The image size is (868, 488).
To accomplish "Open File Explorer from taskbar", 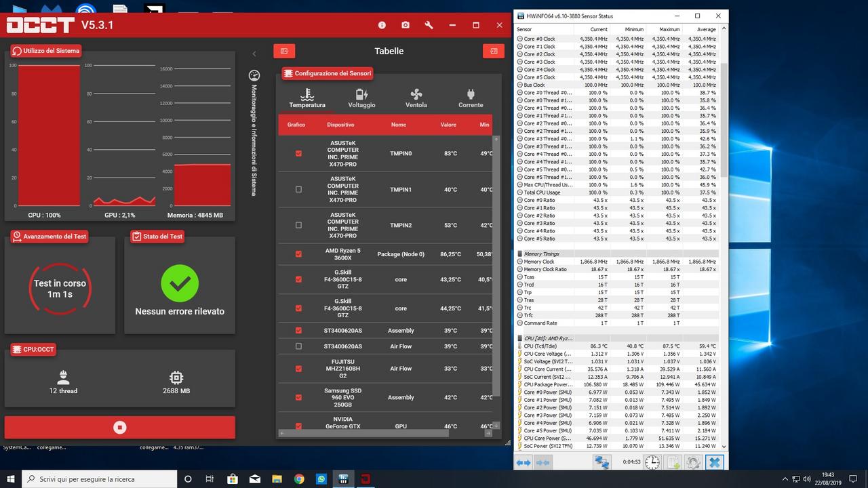I will (x=277, y=479).
